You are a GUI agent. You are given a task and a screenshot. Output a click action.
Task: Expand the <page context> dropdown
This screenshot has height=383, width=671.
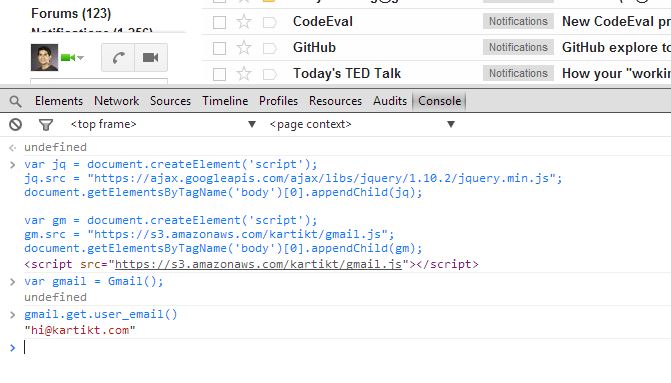[362, 124]
